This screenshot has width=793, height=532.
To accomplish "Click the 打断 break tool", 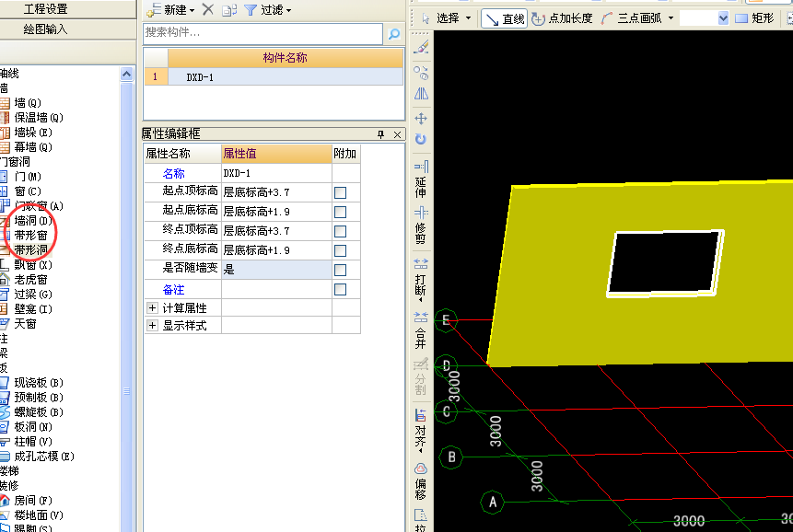I will pyautogui.click(x=421, y=280).
